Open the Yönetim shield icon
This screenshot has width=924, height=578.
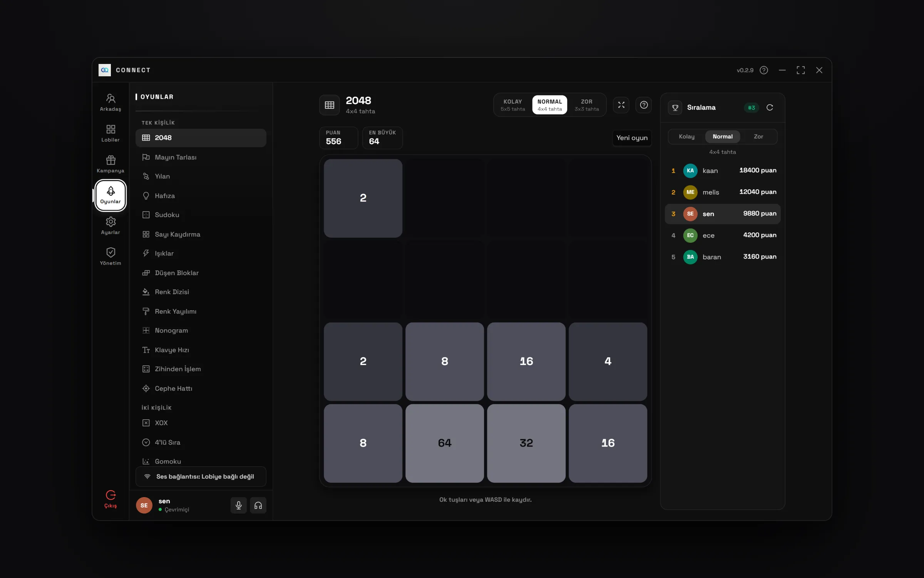point(110,257)
